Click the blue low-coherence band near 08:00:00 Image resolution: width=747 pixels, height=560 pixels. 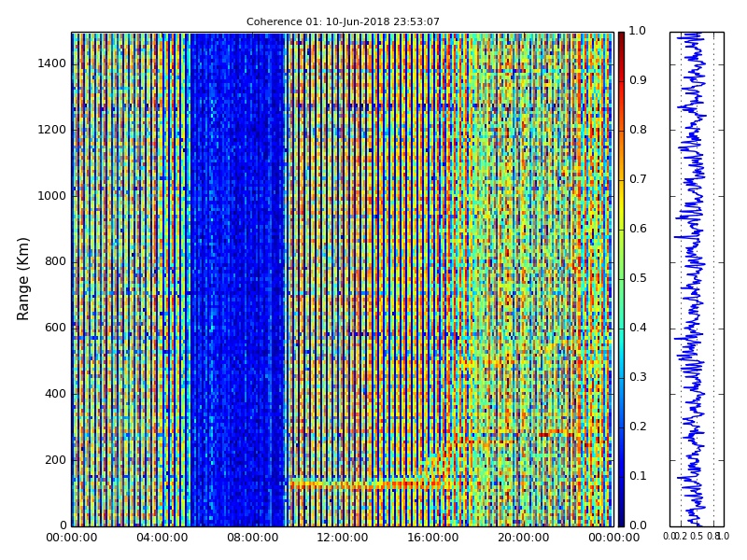[x=237, y=279]
